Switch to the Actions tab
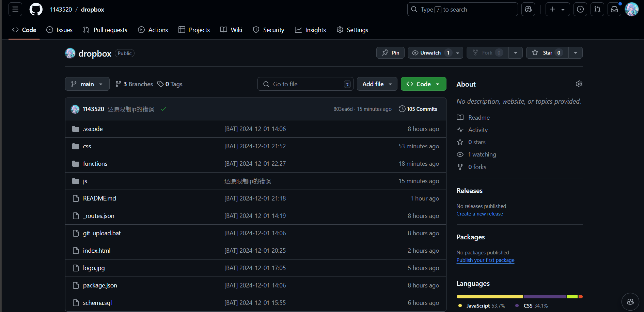The width and height of the screenshot is (644, 312). [153, 30]
